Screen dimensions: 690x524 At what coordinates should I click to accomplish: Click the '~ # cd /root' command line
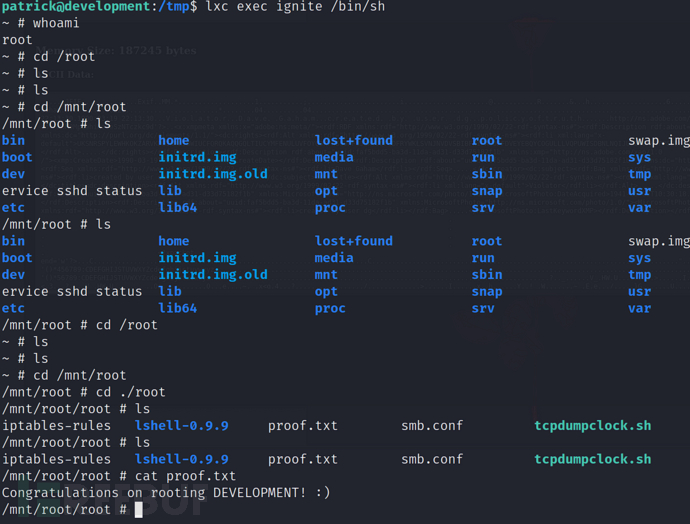(48, 57)
